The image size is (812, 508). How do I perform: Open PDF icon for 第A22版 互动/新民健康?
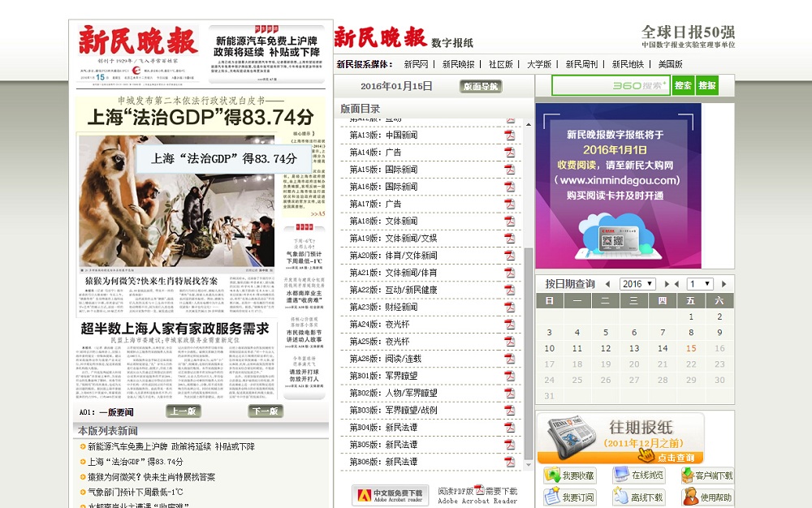(510, 290)
